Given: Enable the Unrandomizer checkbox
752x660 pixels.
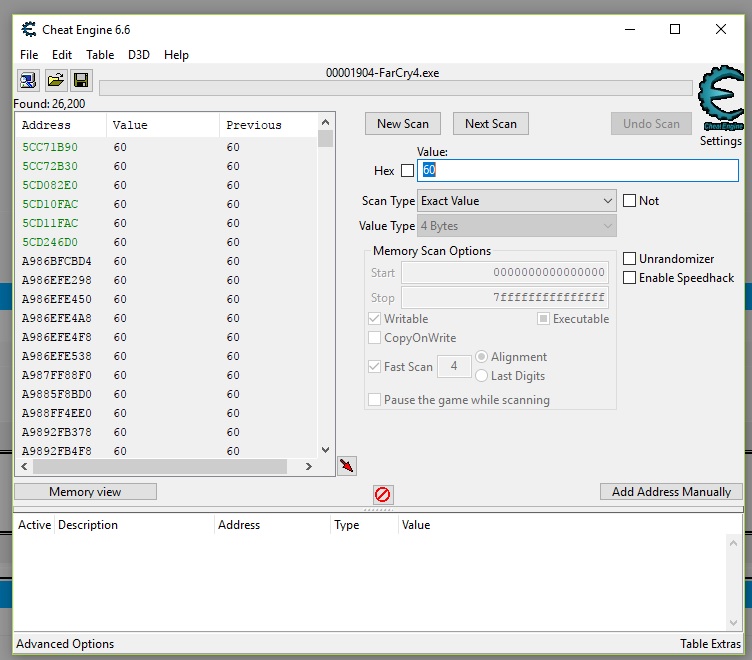Looking at the screenshot, I should pos(629,259).
